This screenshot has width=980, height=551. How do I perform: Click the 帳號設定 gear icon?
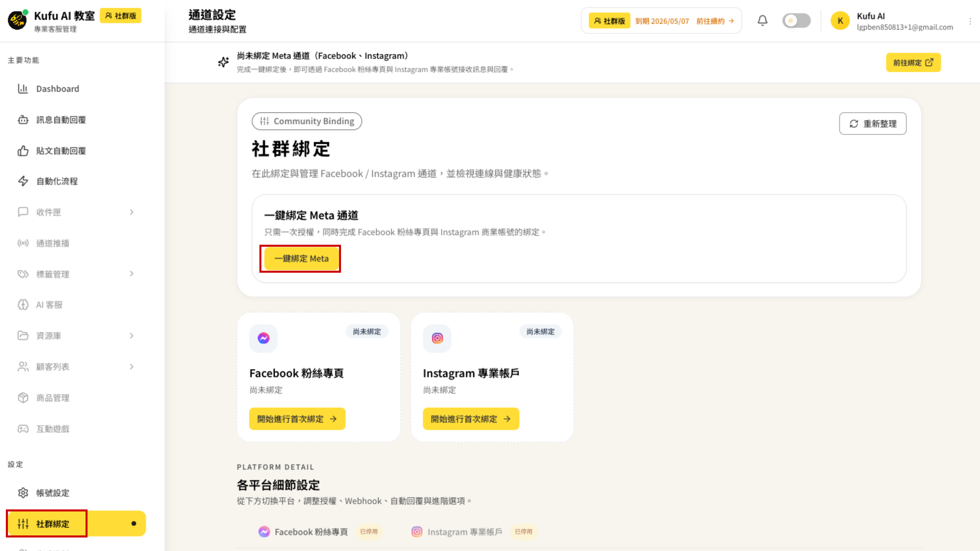[23, 493]
